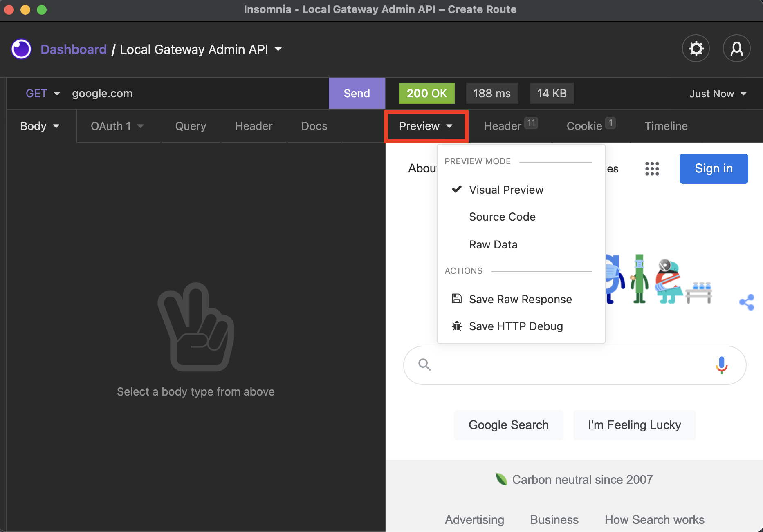Open the Body type dropdown
The height and width of the screenshot is (532, 763).
click(40, 126)
